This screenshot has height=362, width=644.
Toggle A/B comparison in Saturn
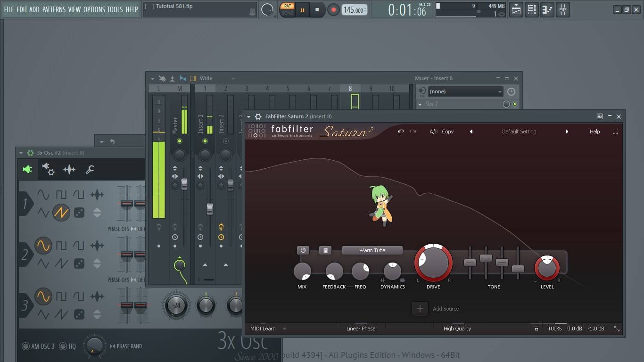click(x=434, y=132)
